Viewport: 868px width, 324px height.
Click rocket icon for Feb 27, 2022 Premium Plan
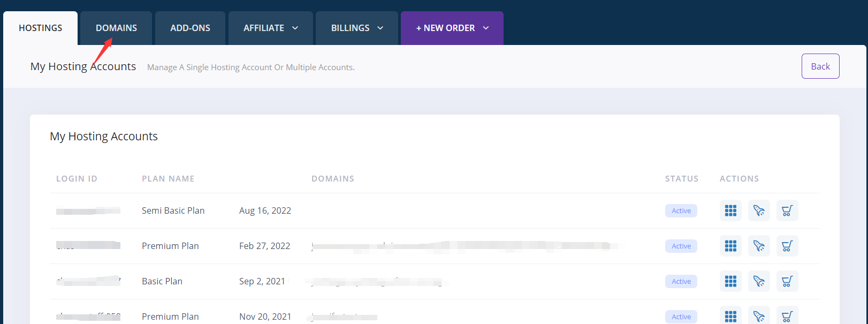click(759, 246)
